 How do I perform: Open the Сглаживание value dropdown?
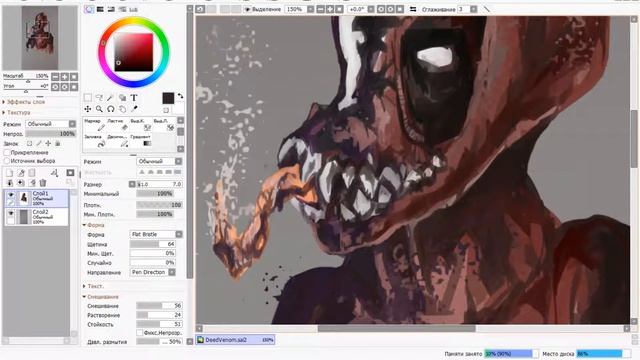click(473, 9)
